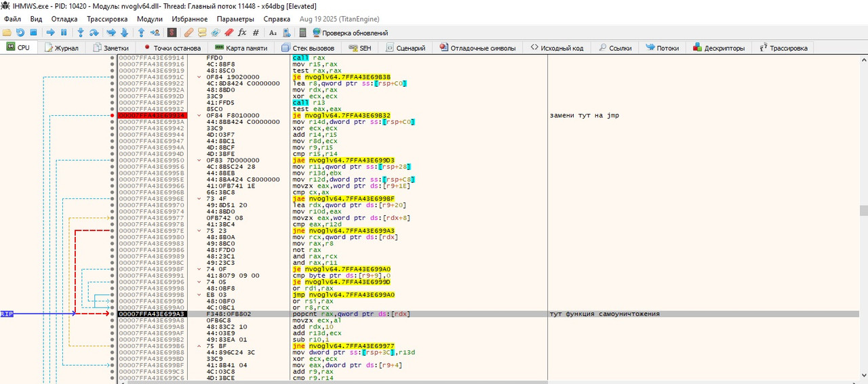
Task: Open the Трассировка menu
Action: (x=107, y=19)
